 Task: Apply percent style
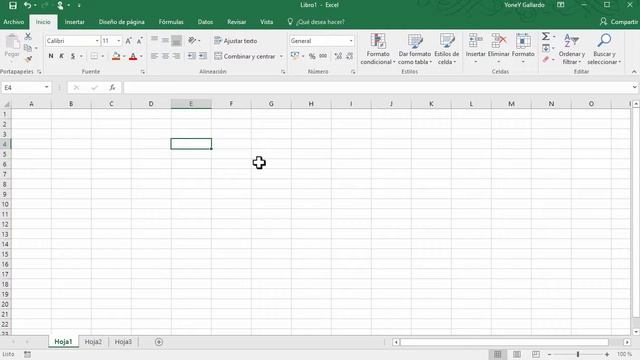point(312,56)
